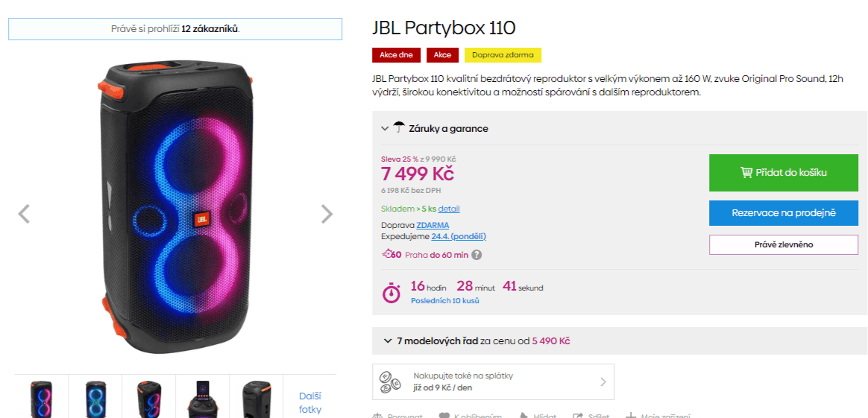Click the Právě zlevněno button

[x=783, y=244]
